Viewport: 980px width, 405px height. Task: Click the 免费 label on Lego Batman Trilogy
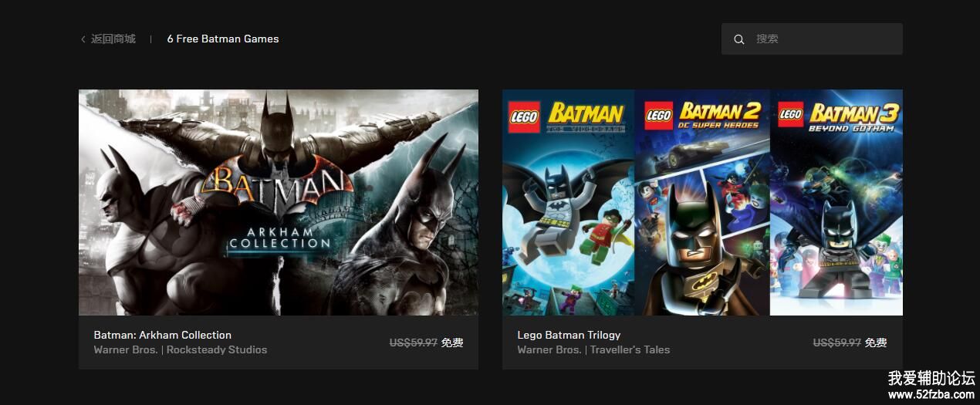[876, 343]
